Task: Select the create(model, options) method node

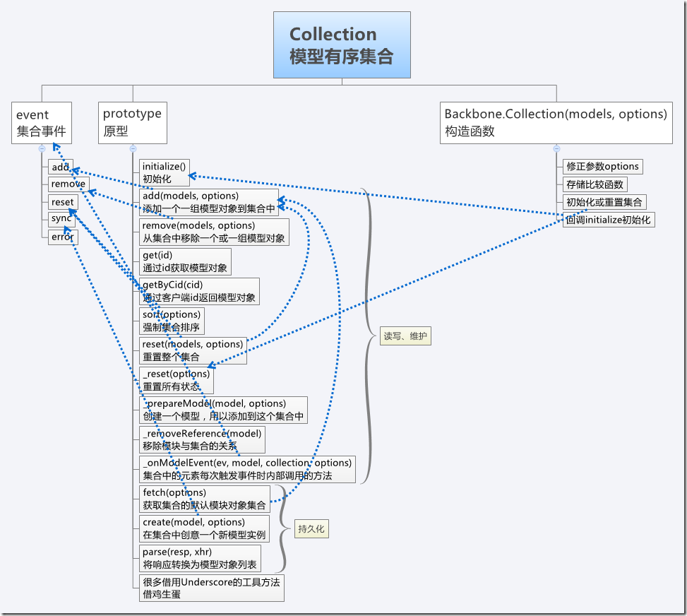Action: click(204, 528)
